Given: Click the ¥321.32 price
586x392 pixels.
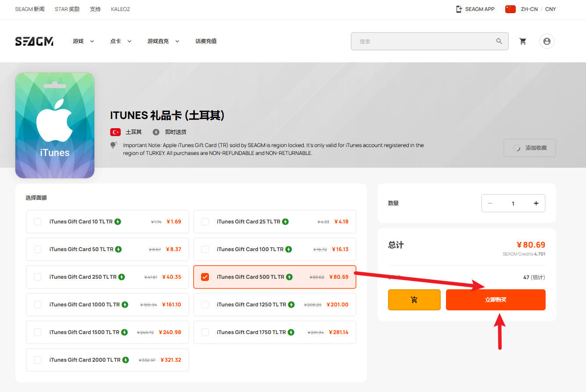Looking at the screenshot, I should coord(171,360).
